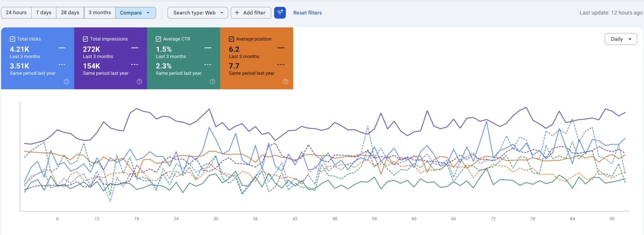
Task: Select the 24 hours range tab
Action: click(x=16, y=12)
